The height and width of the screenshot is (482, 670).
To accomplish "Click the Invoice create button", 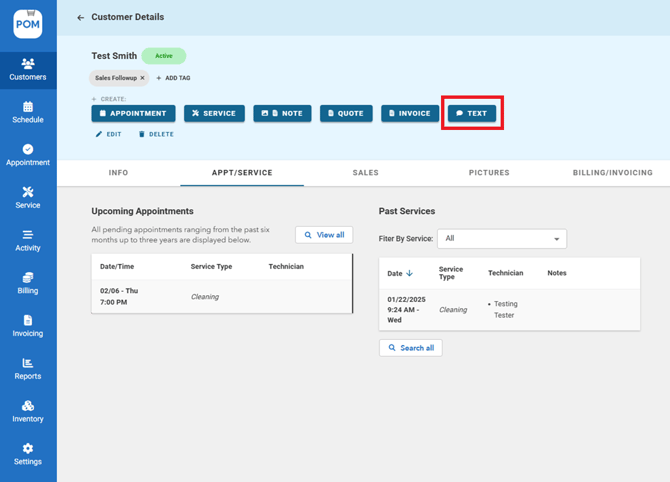I will pyautogui.click(x=410, y=114).
